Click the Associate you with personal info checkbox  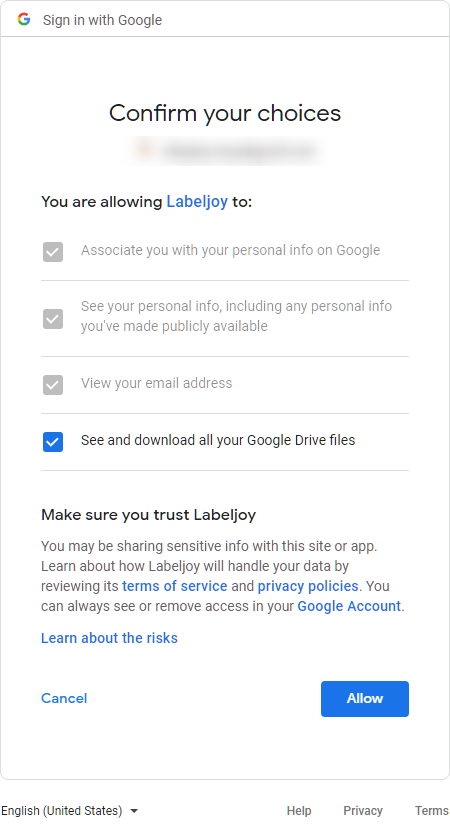click(53, 252)
